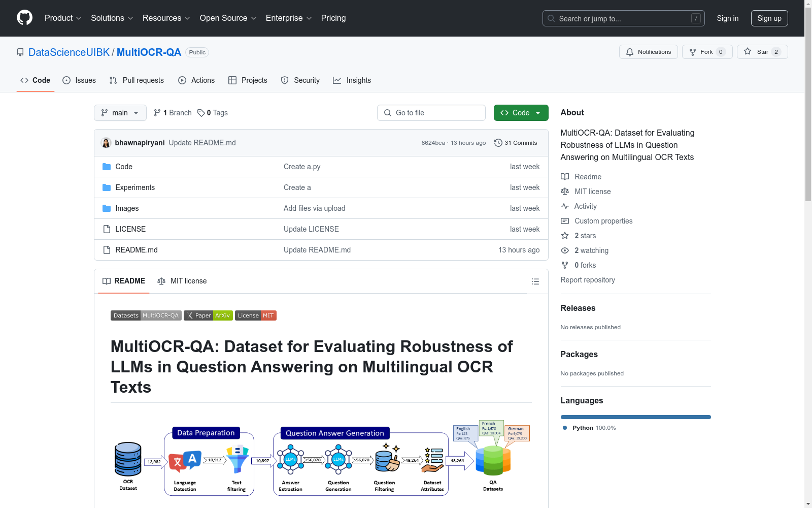Select the MIT license tab
This screenshot has height=508, width=812.
pos(182,281)
